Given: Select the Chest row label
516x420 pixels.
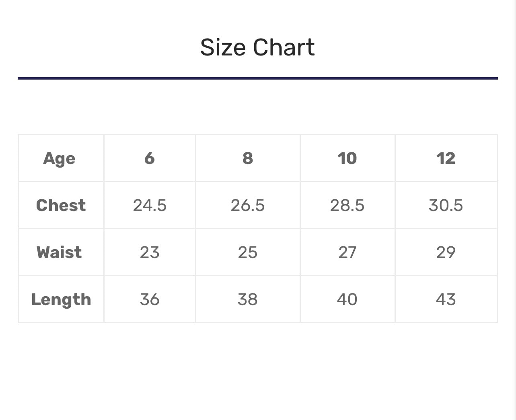Looking at the screenshot, I should pos(61,205).
